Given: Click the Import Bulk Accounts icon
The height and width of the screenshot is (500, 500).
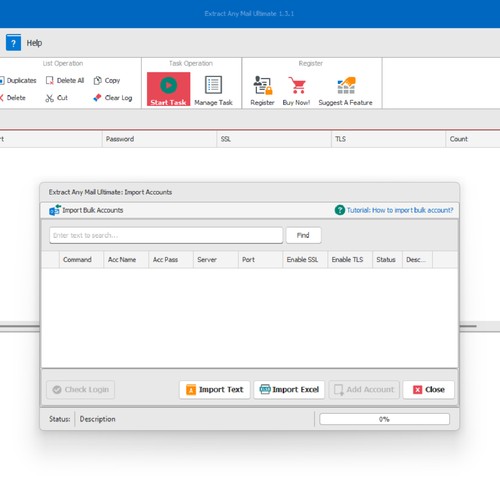Looking at the screenshot, I should (x=55, y=210).
